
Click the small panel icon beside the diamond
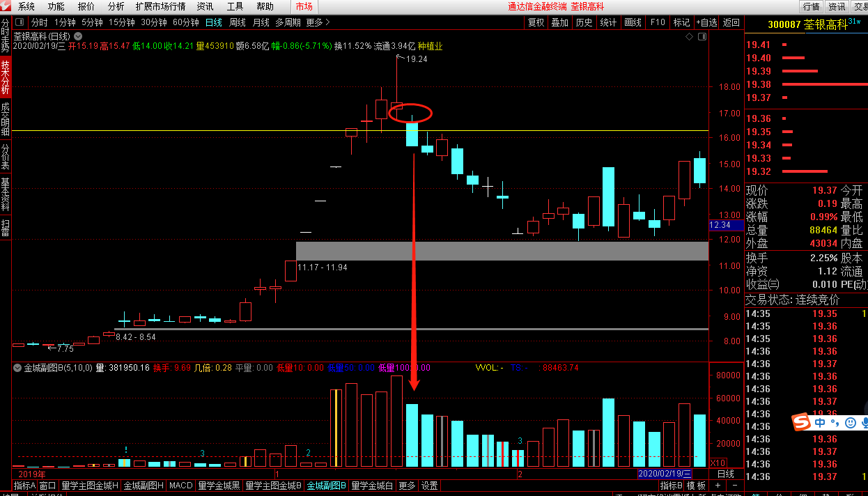[x=702, y=36]
